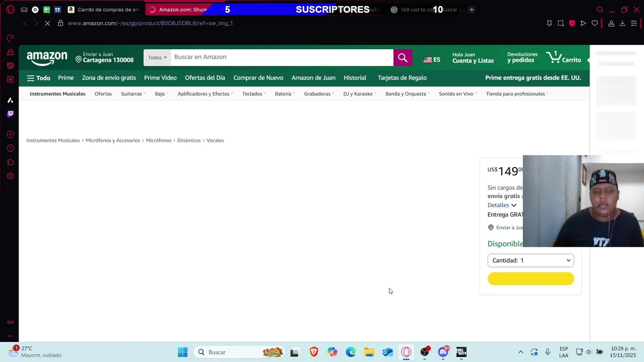This screenshot has height=362, width=644.
Task: Open Instrumentos Musicales subnav heading
Action: point(57,94)
